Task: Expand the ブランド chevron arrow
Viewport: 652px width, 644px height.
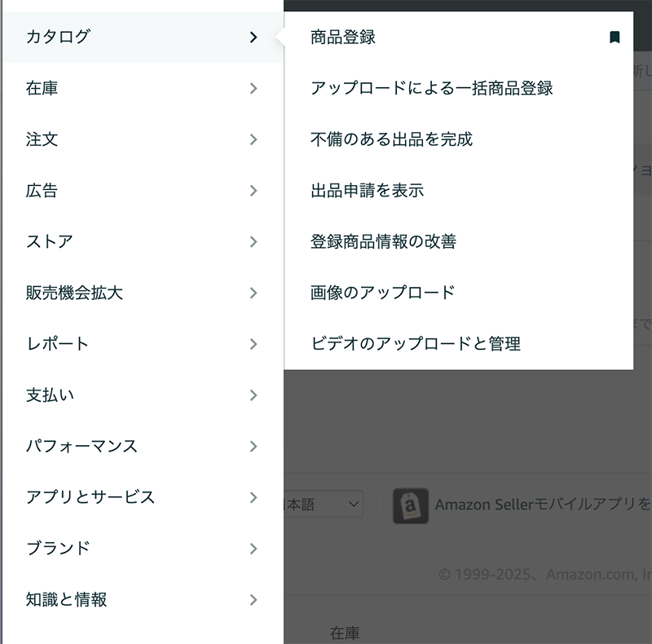Action: (x=253, y=549)
